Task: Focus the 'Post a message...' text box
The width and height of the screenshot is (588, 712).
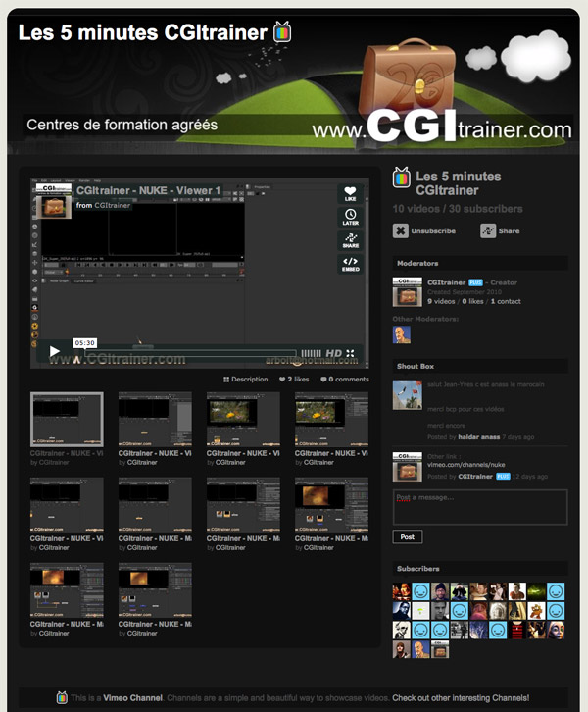Action: click(480, 507)
